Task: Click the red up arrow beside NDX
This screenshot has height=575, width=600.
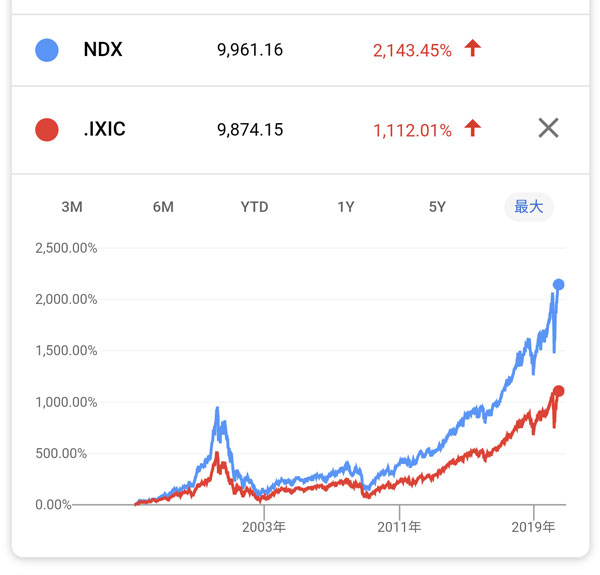Action: click(x=473, y=48)
